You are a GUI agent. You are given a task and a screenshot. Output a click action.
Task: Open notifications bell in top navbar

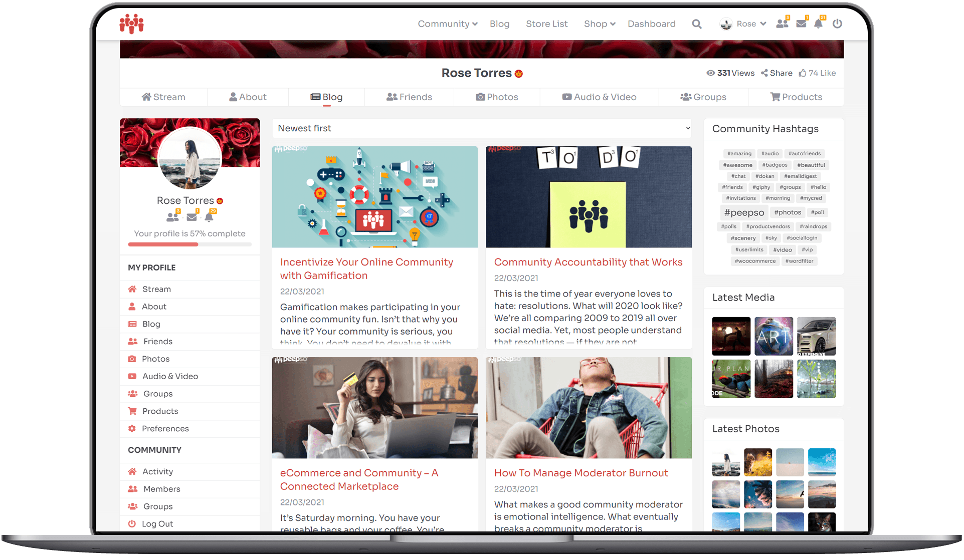(x=818, y=24)
